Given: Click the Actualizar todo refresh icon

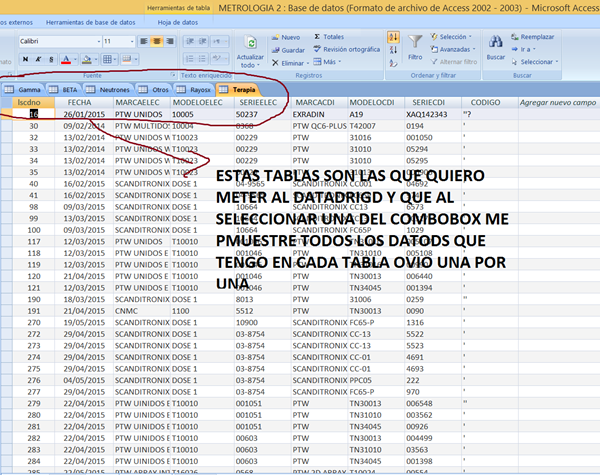Looking at the screenshot, I should (x=250, y=42).
